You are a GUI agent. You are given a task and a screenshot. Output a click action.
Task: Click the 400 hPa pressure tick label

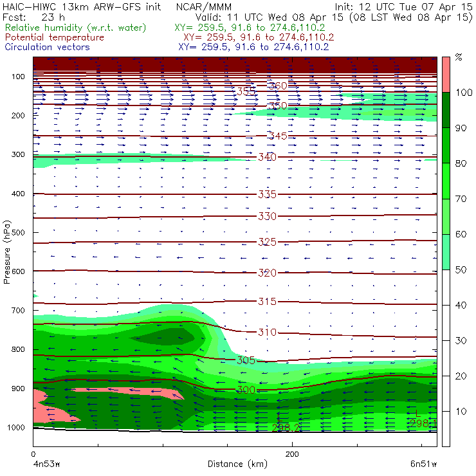[x=18, y=194]
